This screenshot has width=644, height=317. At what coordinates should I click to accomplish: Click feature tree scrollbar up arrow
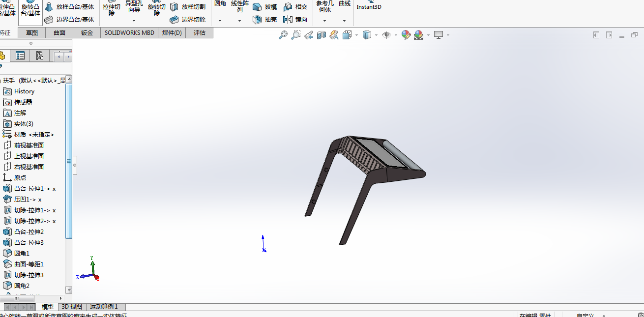click(69, 80)
